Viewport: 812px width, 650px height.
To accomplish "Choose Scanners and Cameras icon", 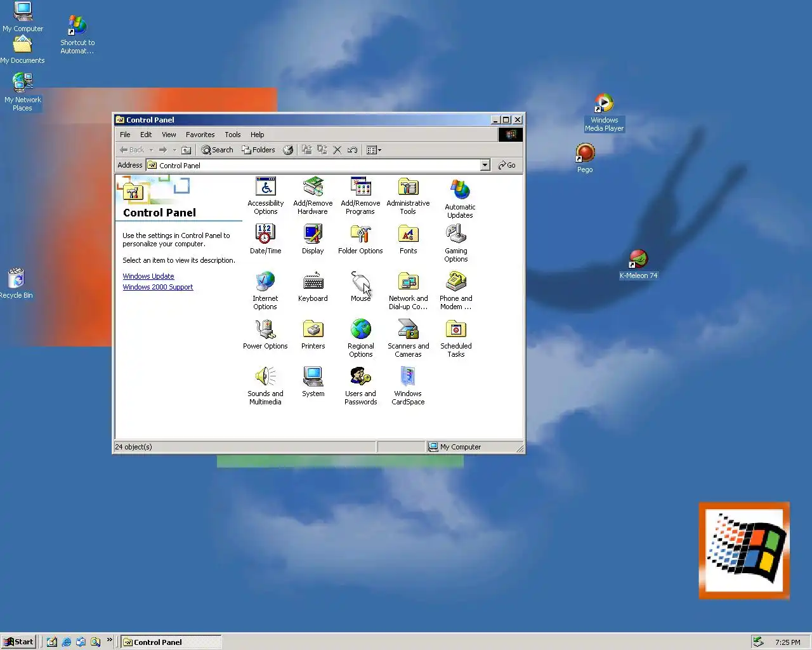I will pos(408,329).
